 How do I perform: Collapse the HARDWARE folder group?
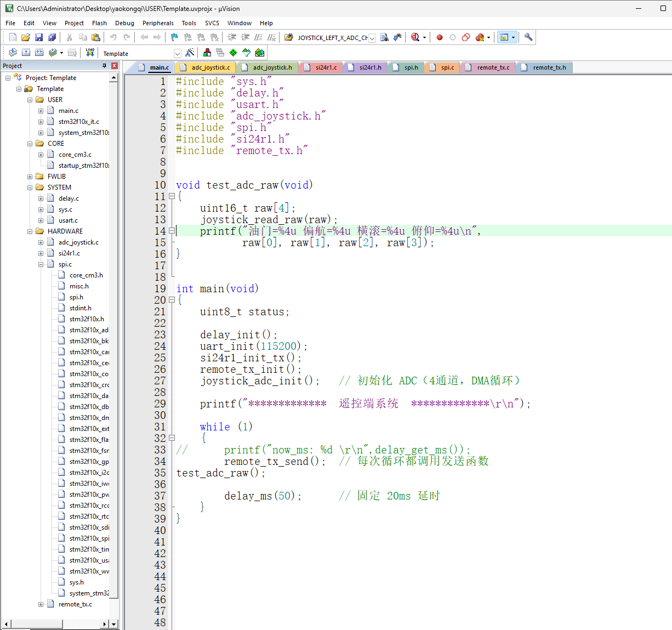pyautogui.click(x=30, y=231)
